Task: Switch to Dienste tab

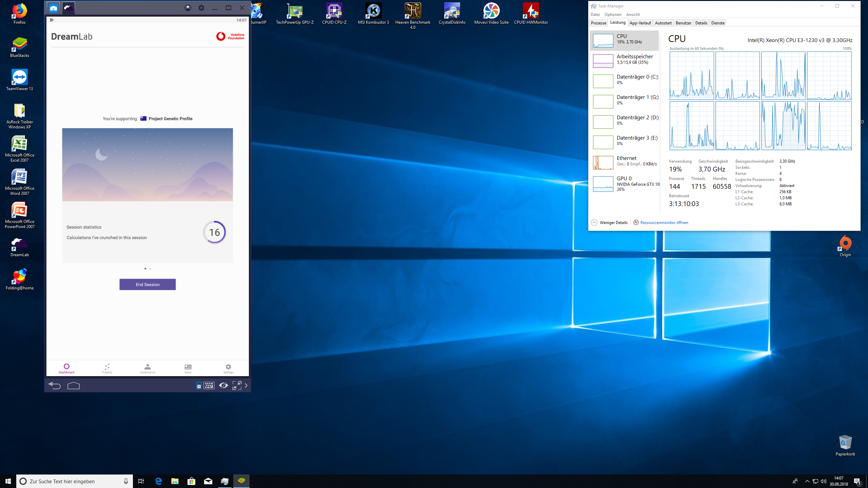Action: click(718, 23)
